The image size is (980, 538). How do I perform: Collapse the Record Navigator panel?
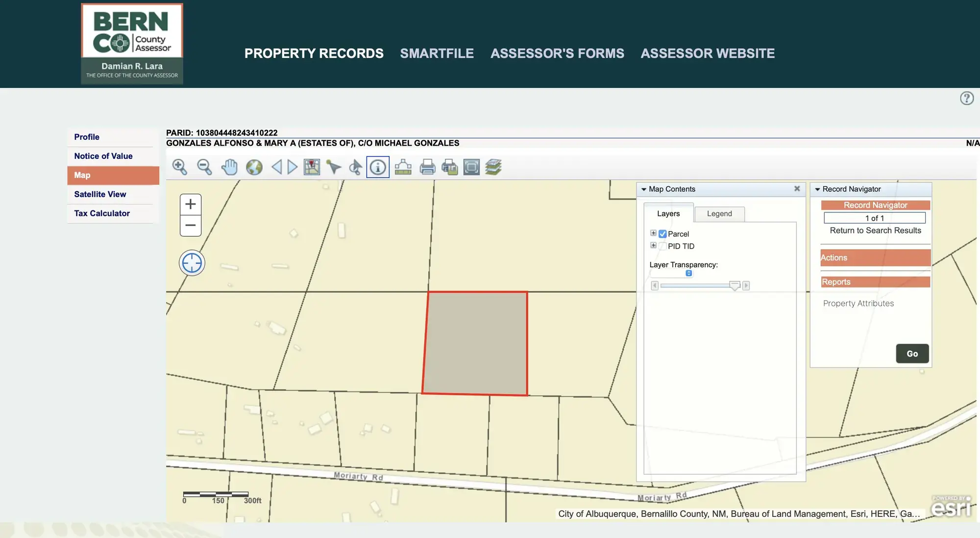coord(817,189)
